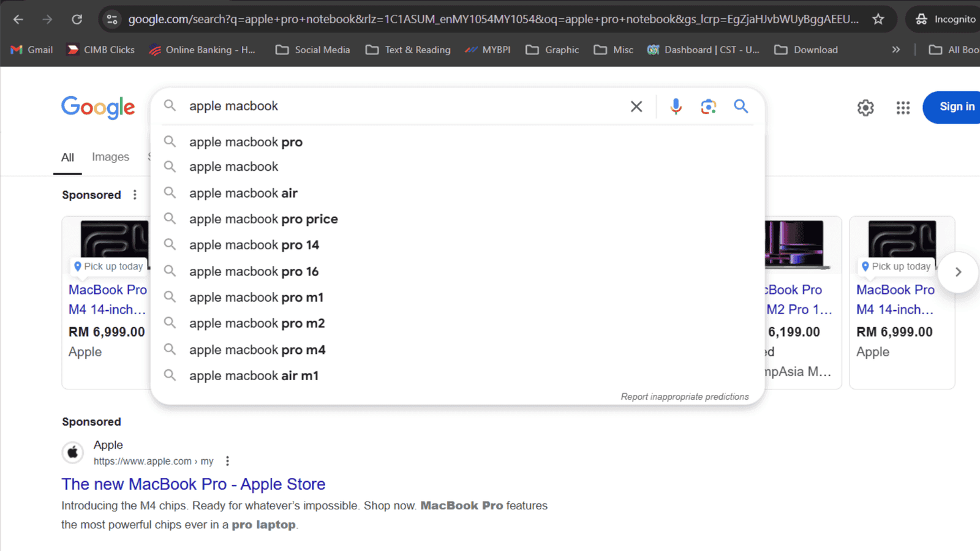Image resolution: width=980 pixels, height=551 pixels.
Task: Open 'The new MacBook Pro - Apple Store'
Action: click(194, 484)
